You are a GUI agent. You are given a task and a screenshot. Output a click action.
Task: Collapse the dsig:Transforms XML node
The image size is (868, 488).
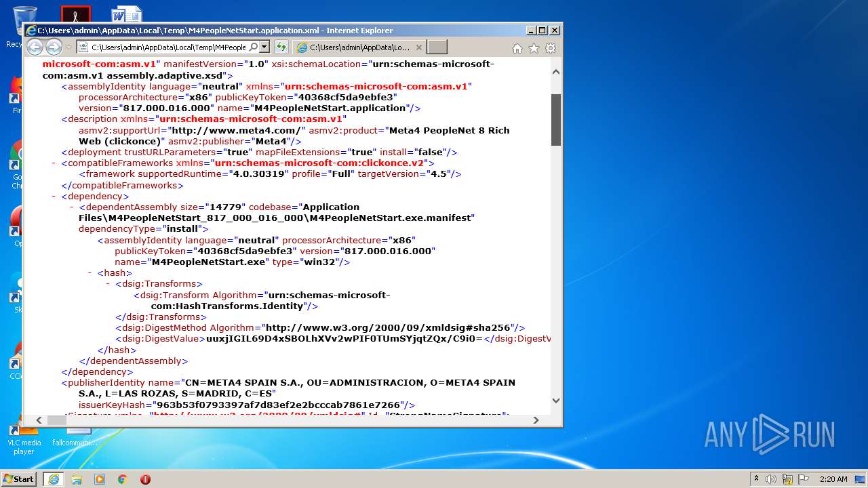pyautogui.click(x=108, y=284)
